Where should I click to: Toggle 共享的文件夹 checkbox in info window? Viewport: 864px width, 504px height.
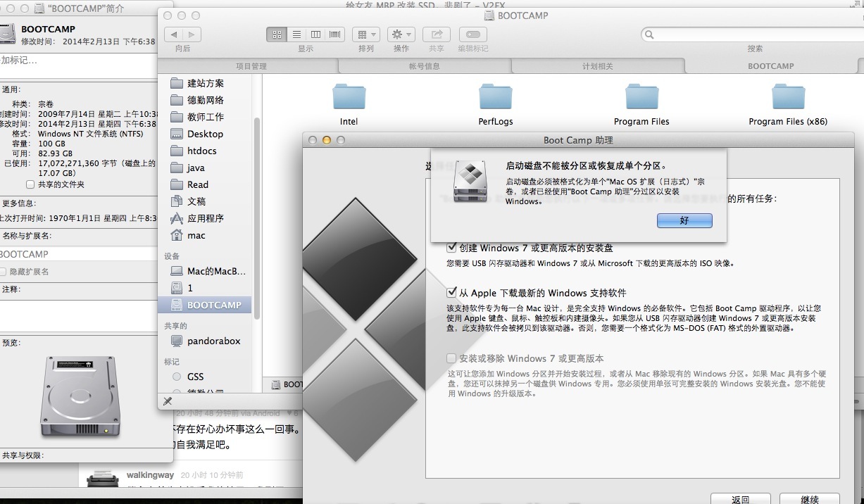[x=30, y=184]
